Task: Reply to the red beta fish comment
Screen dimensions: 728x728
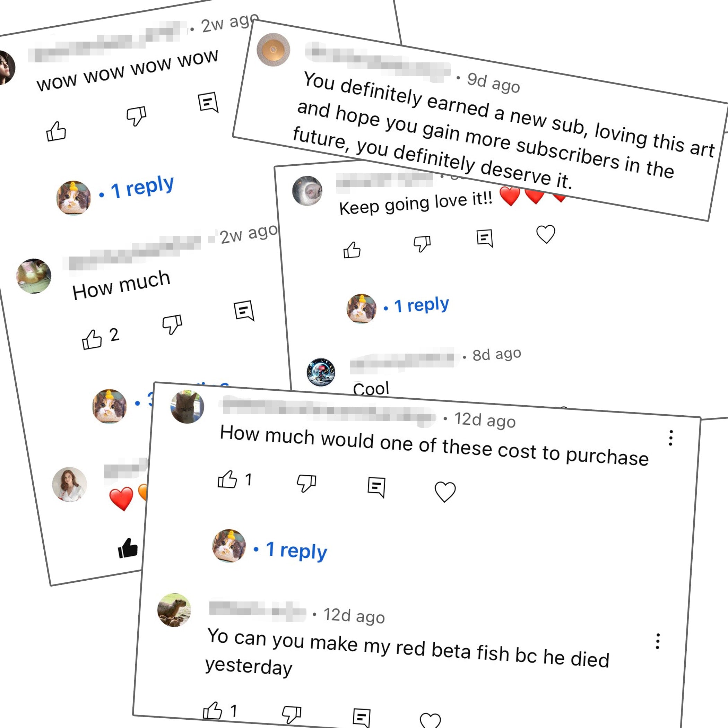Action: [362, 718]
